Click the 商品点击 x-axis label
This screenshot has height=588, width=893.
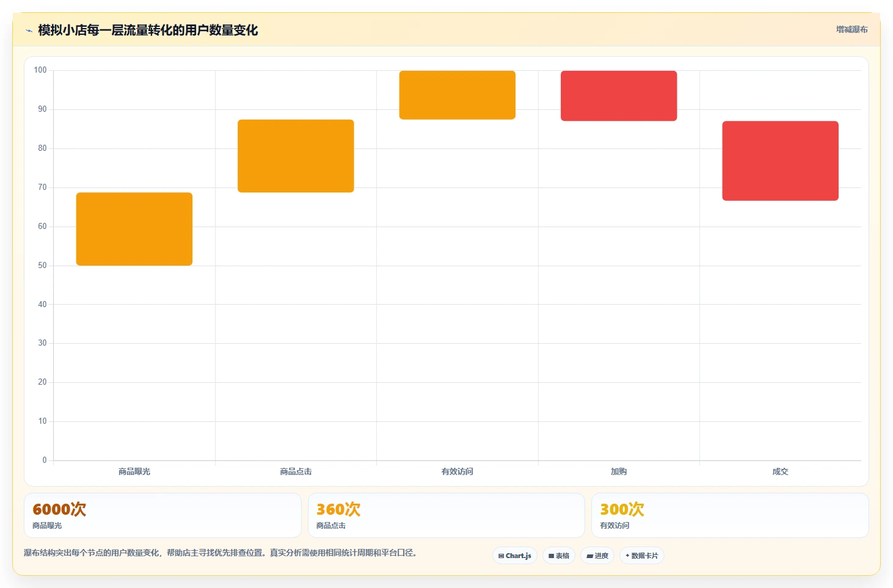(296, 471)
